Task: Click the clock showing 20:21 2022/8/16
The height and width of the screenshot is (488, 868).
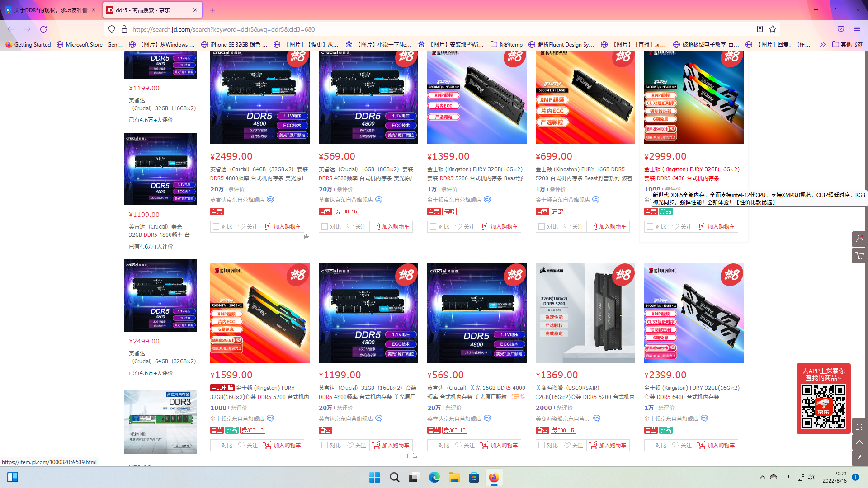Action: (835, 477)
